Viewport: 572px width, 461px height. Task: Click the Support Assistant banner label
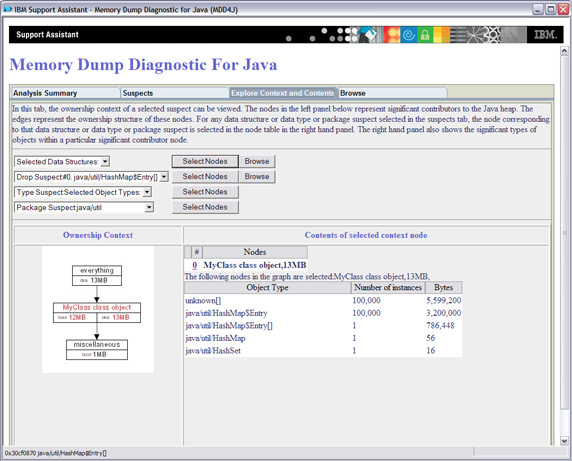point(47,35)
